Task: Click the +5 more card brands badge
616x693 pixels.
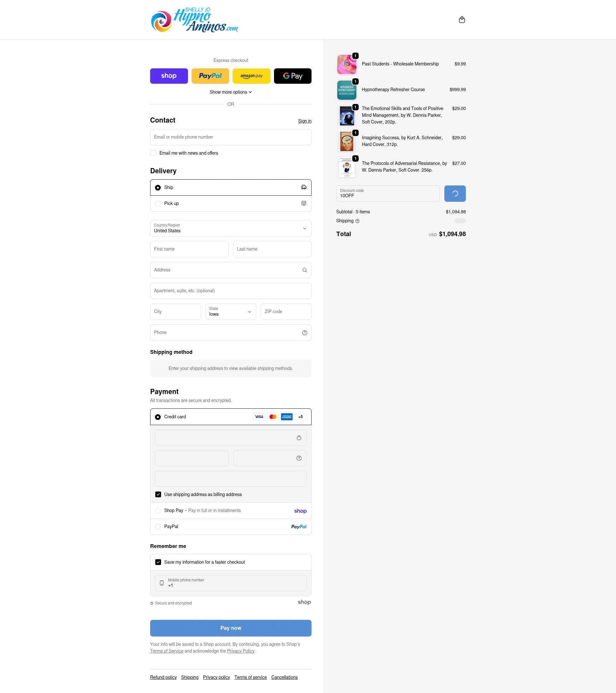Action: pos(301,417)
